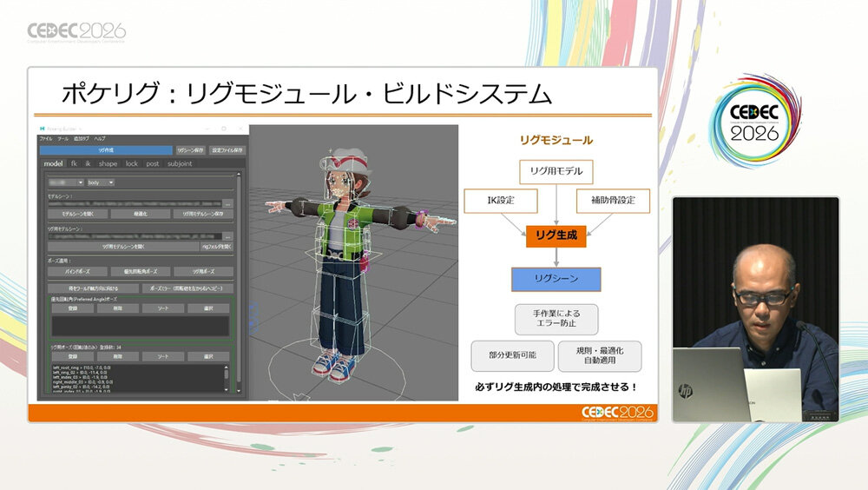Click the リグ用モデル diagram box

click(556, 172)
